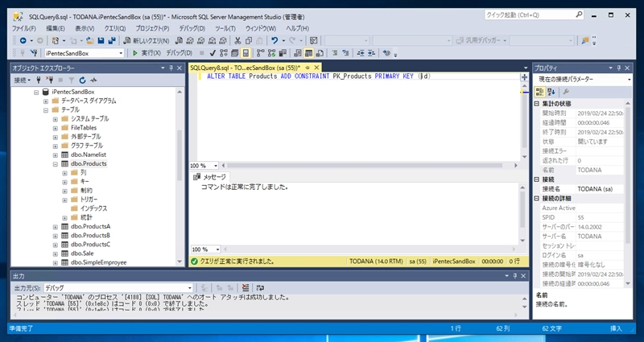This screenshot has width=644, height=342.
Task: Show the estimated execution plan icon
Action: (224, 53)
